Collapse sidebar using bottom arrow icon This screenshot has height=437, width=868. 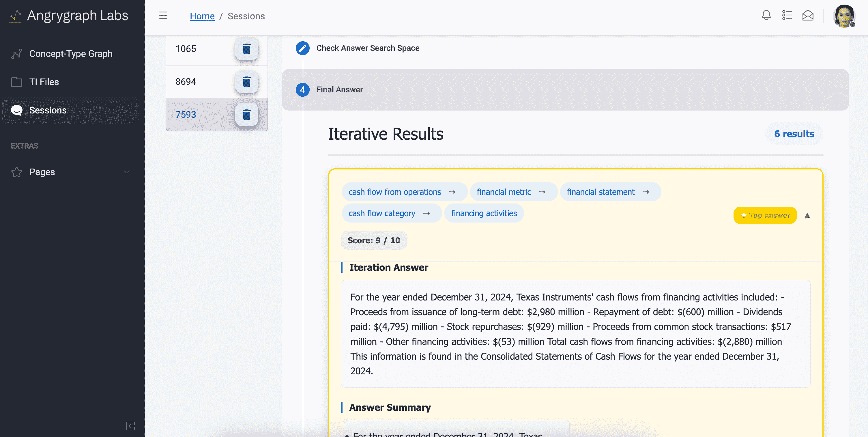click(x=130, y=426)
